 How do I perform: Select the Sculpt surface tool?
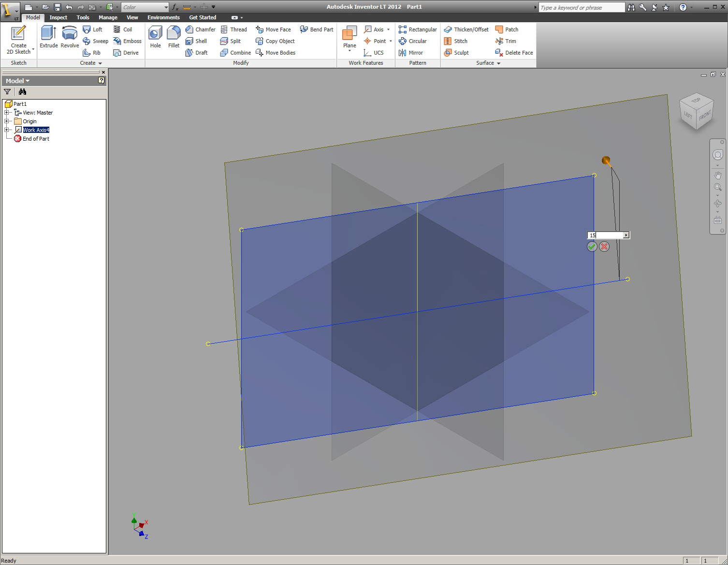457,53
